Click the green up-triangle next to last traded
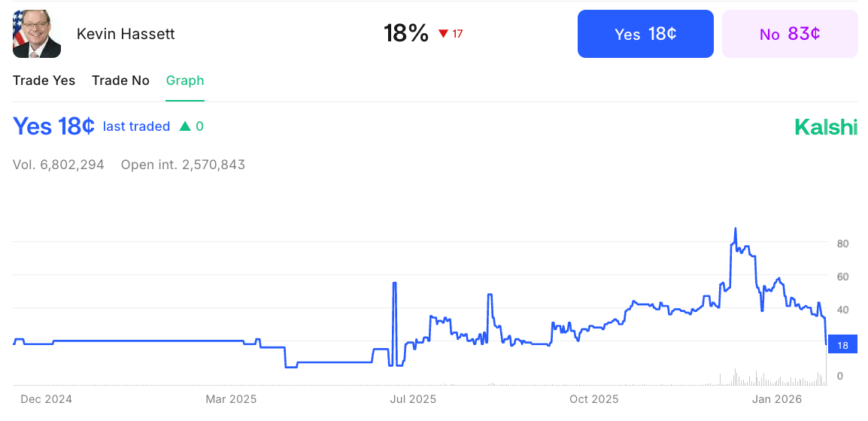 (185, 127)
